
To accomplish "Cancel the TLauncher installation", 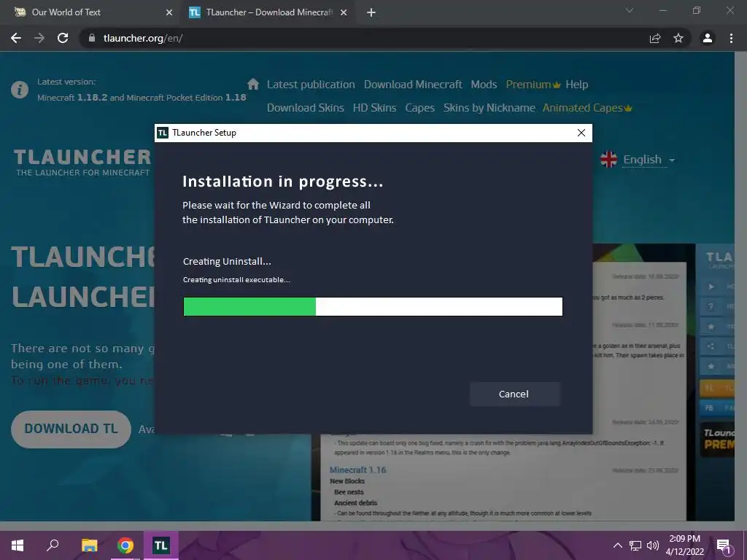I will click(x=514, y=394).
